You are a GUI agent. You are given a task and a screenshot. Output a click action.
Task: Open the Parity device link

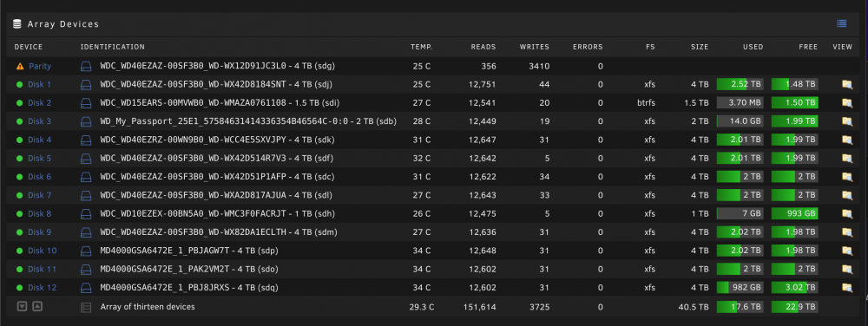click(x=40, y=66)
